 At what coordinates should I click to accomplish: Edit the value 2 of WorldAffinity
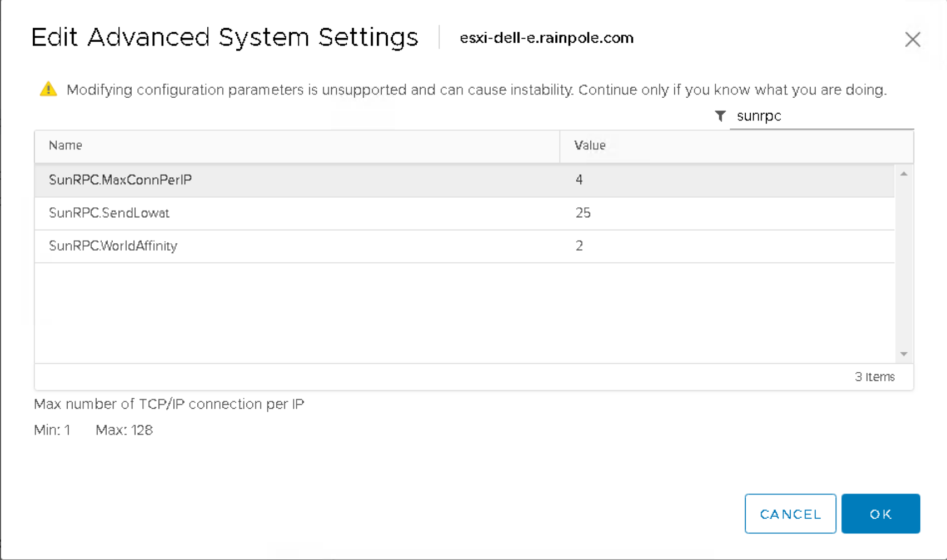click(x=579, y=246)
